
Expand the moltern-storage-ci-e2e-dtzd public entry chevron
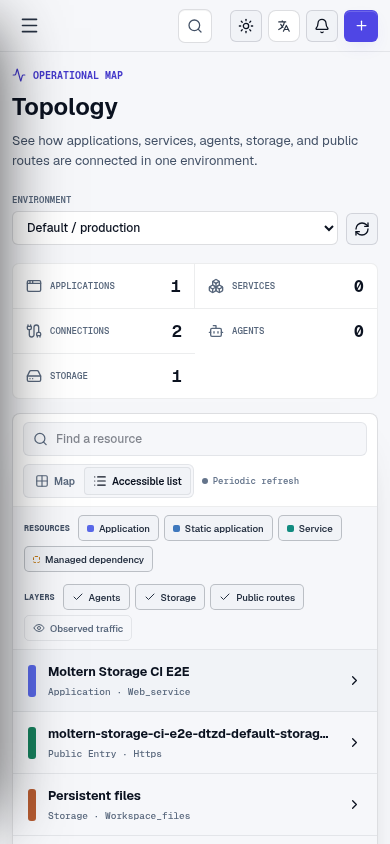[354, 742]
